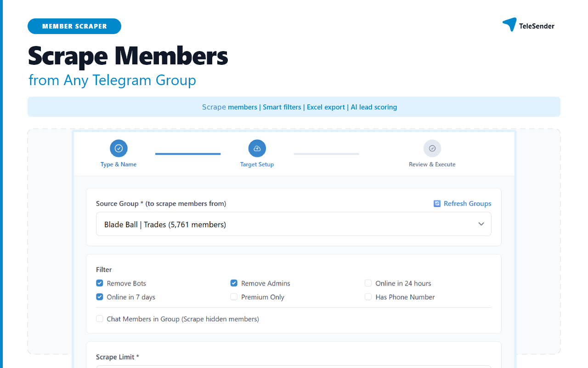Viewport: 588px width, 368px height.
Task: Tick the Has Phone Number checkbox
Action: tap(368, 297)
